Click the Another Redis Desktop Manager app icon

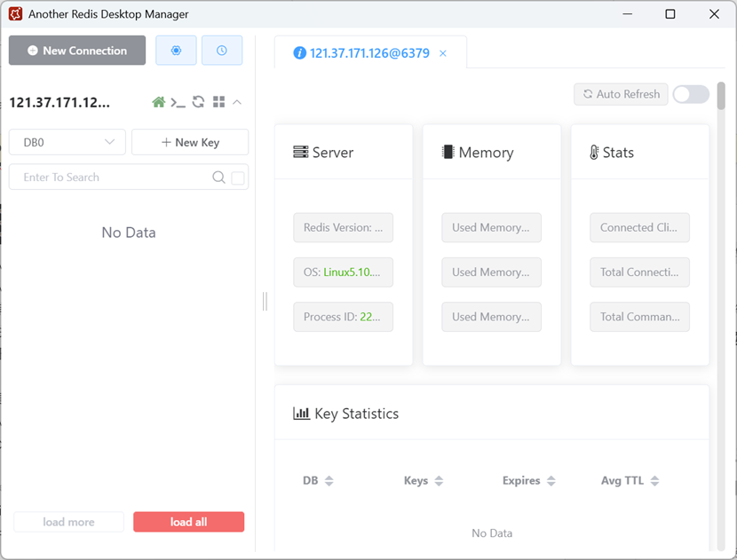pyautogui.click(x=15, y=13)
